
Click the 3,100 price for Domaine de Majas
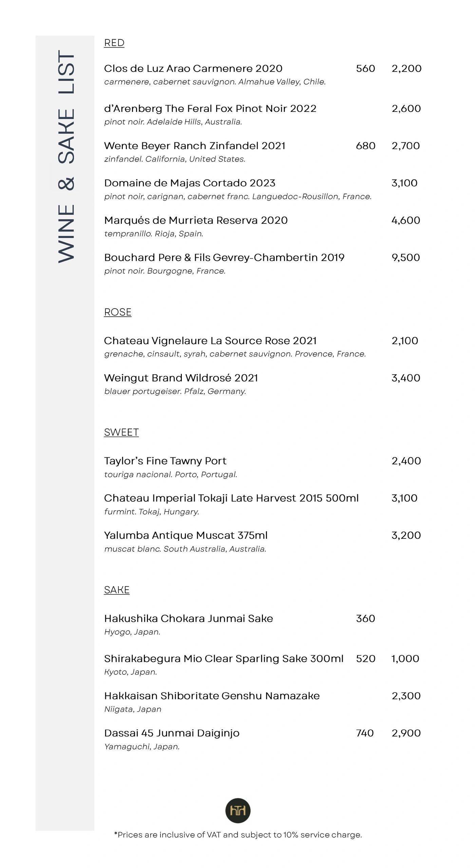click(x=404, y=183)
